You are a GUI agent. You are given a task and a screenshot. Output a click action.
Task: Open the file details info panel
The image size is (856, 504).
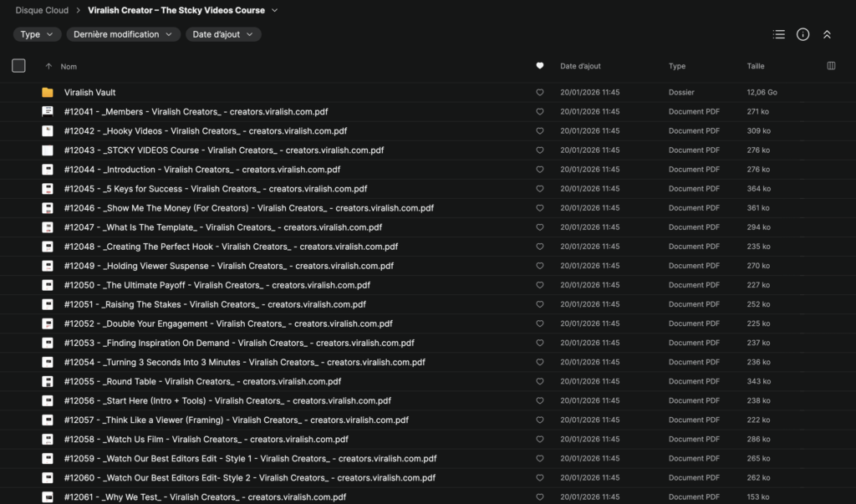802,34
